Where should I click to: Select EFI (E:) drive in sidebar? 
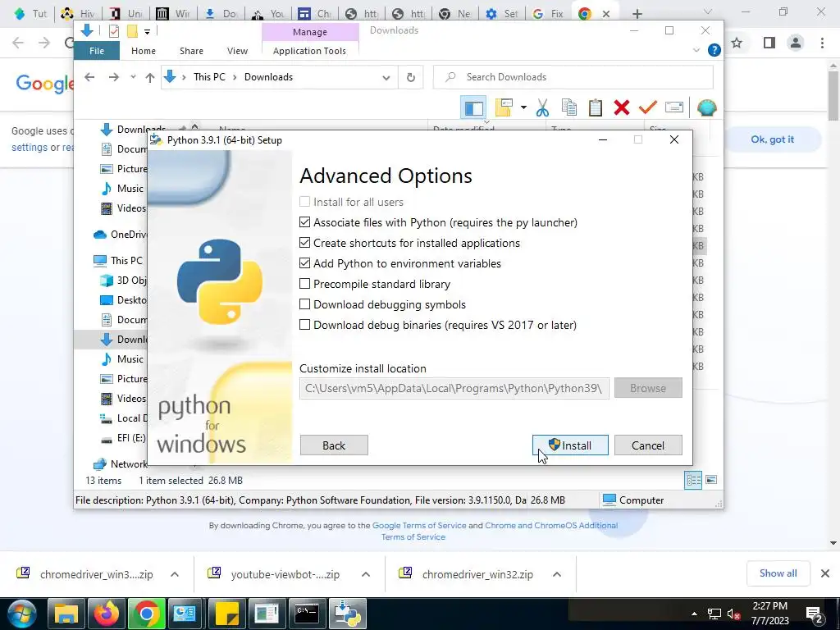coord(123,438)
